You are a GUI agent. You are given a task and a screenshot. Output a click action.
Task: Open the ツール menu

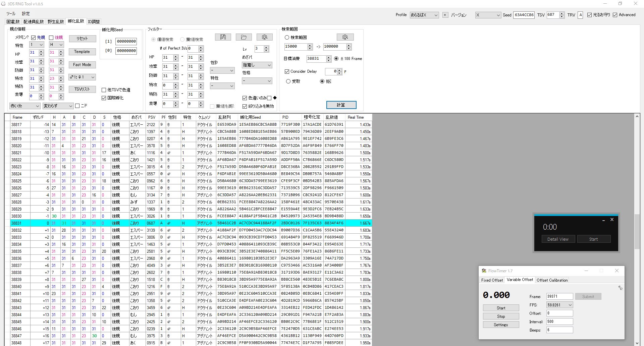coord(11,14)
